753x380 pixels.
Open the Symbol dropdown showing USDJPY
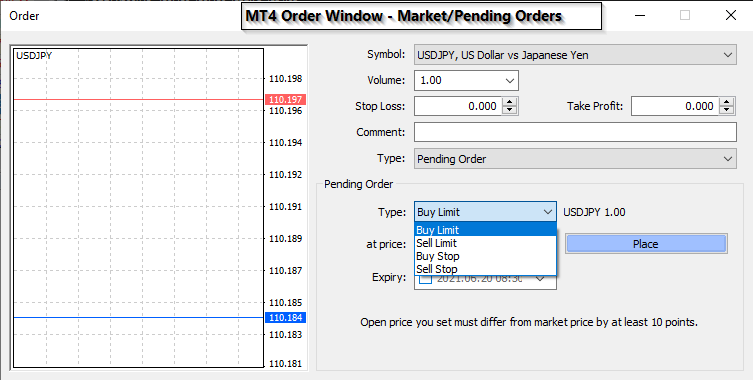tap(575, 55)
